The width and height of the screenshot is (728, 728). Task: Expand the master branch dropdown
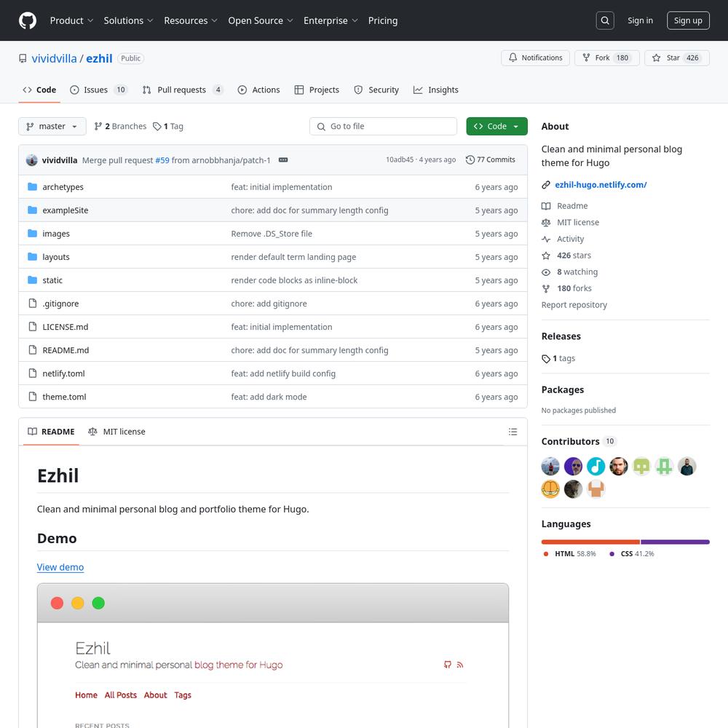(x=52, y=127)
